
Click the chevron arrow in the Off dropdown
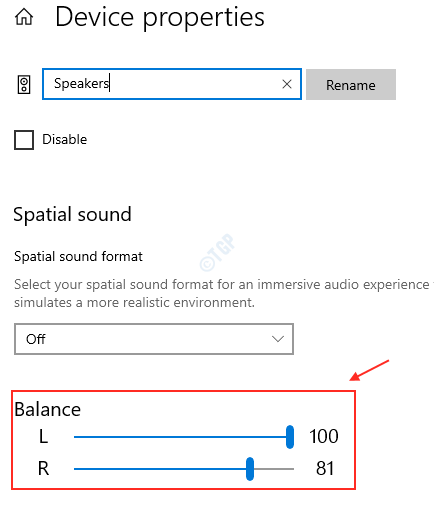[278, 339]
